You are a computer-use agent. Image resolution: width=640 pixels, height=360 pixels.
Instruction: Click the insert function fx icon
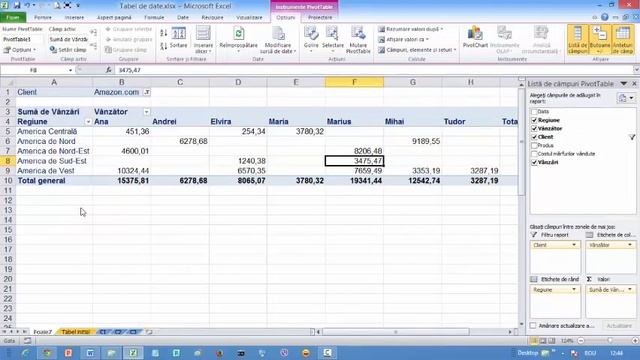109,70
